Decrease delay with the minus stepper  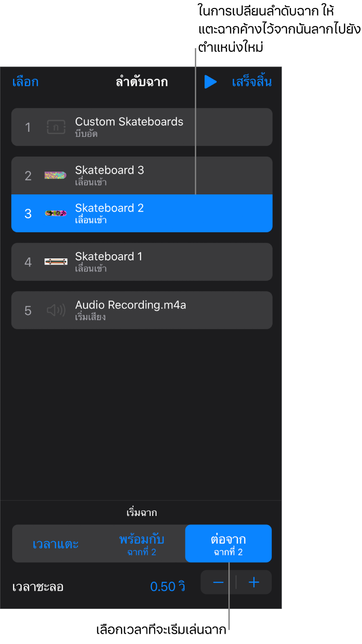pyautogui.click(x=218, y=582)
